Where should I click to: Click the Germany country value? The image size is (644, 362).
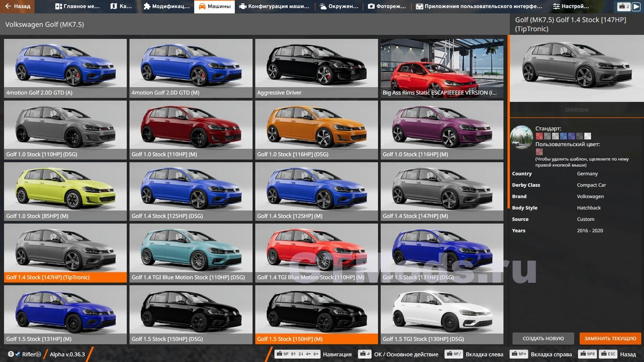click(587, 174)
